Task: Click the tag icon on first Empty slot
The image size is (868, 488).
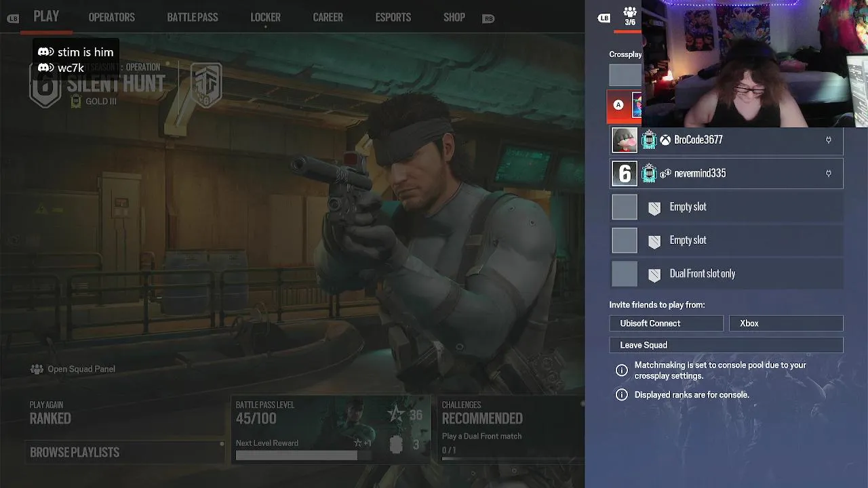Action: click(x=654, y=207)
